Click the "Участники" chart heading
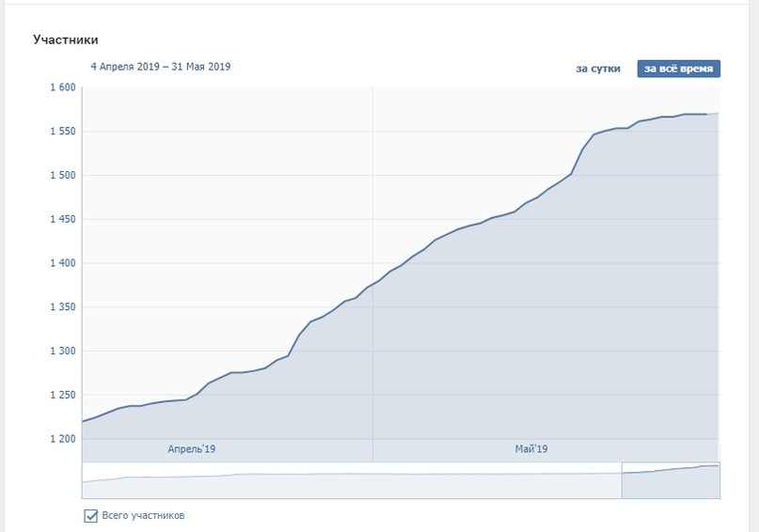 pyautogui.click(x=66, y=39)
